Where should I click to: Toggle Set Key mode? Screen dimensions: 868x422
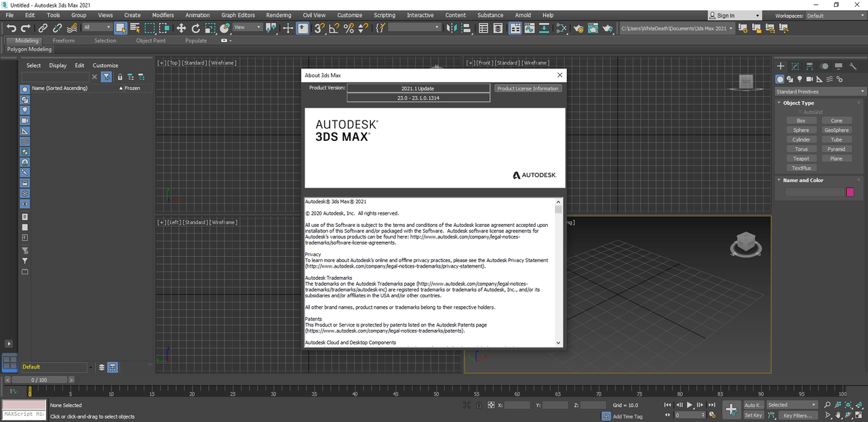pos(753,415)
